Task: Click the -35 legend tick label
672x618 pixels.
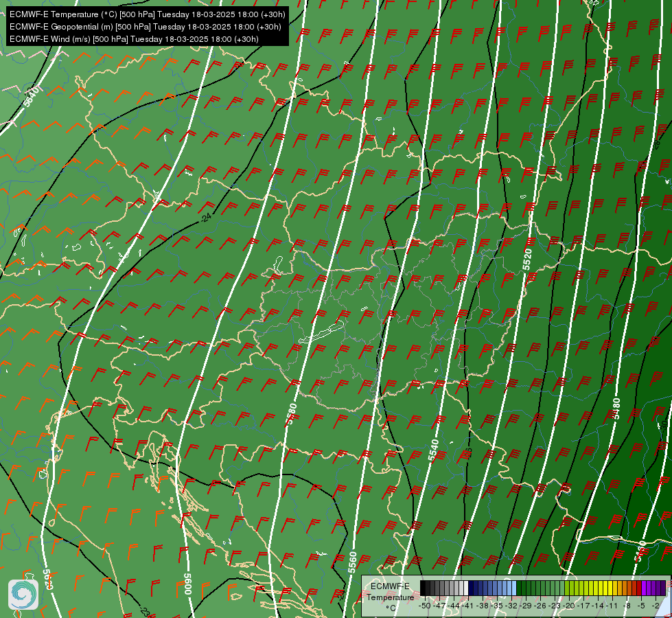Action: point(497,606)
